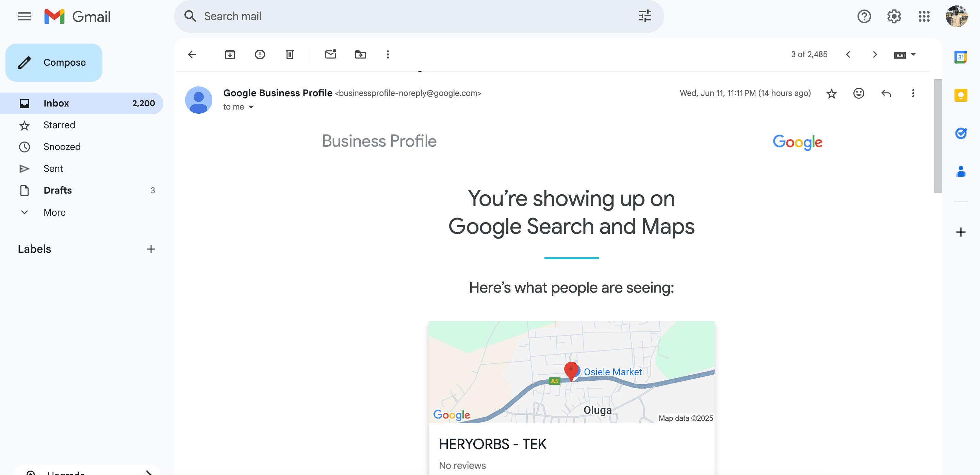Mark email as unread
980x475 pixels.
331,54
